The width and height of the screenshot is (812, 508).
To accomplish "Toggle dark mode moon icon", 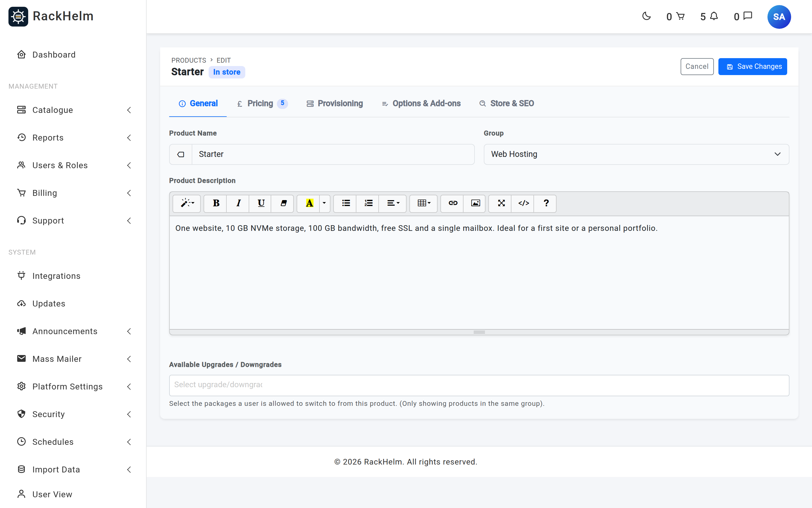I will (x=646, y=16).
